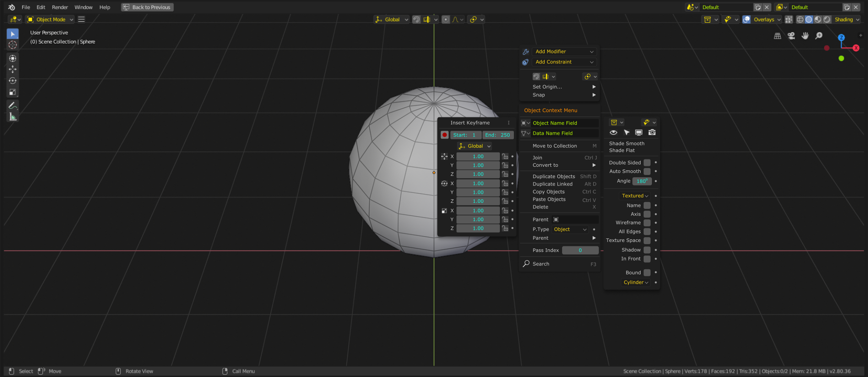Viewport: 868px width, 377px height.
Task: Enable the Wireframe display checkbox
Action: (x=647, y=223)
